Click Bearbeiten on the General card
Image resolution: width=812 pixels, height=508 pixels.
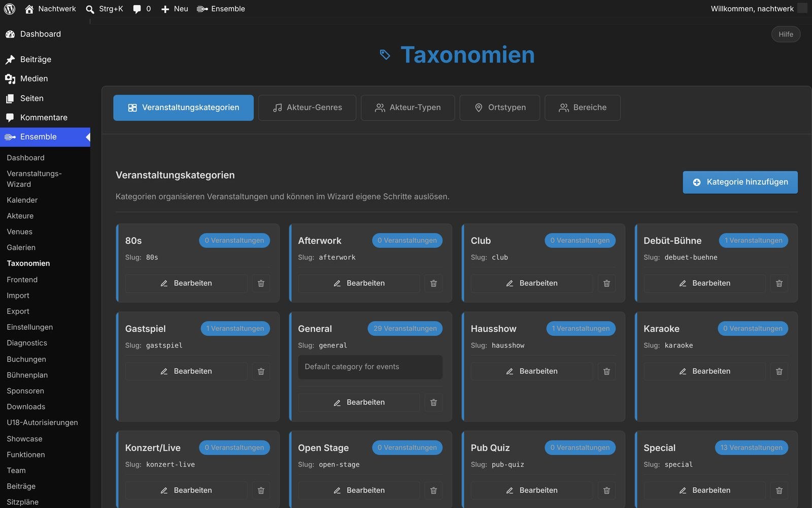click(359, 402)
